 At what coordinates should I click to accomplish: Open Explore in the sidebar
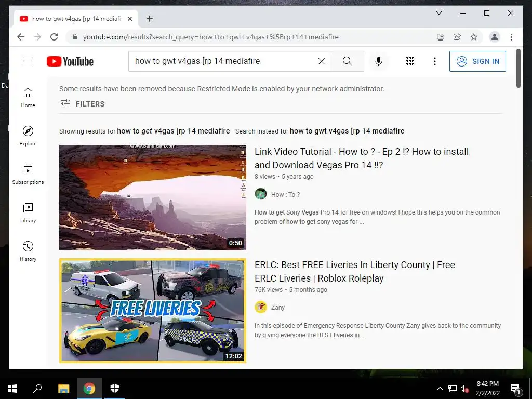28,136
